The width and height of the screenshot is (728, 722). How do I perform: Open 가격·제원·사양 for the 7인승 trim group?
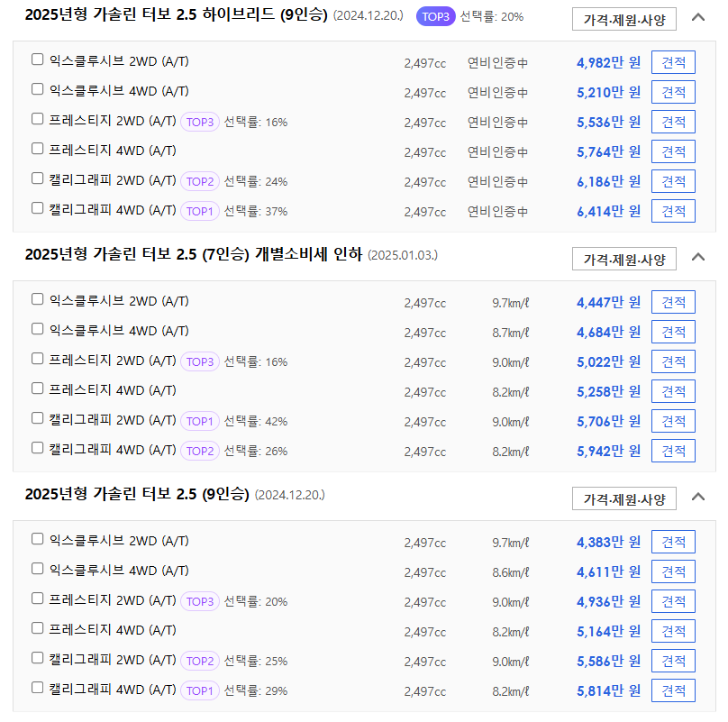click(624, 260)
